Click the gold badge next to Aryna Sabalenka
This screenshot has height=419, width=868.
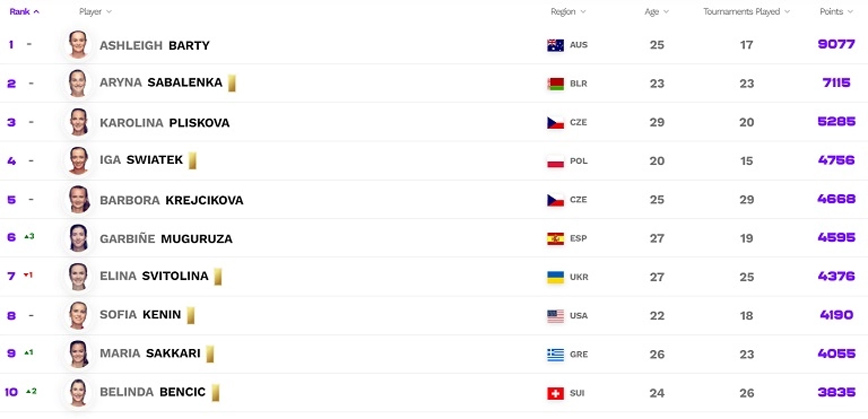232,83
